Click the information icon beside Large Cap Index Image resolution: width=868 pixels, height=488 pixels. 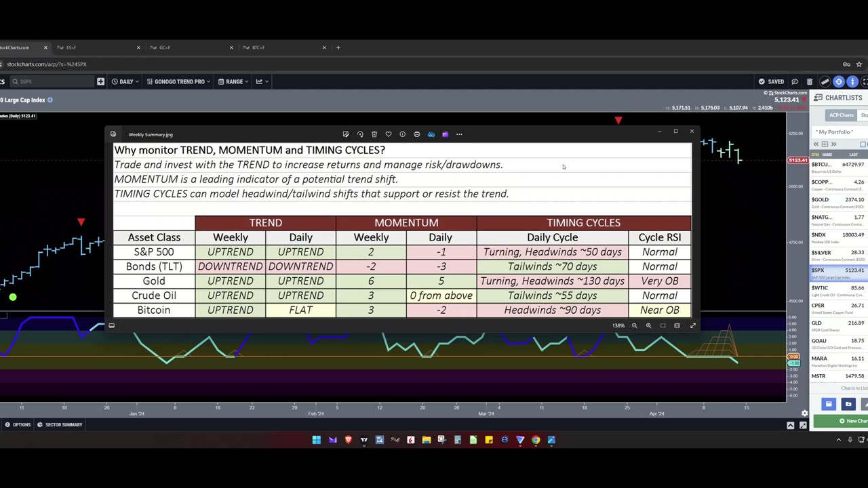point(50,100)
